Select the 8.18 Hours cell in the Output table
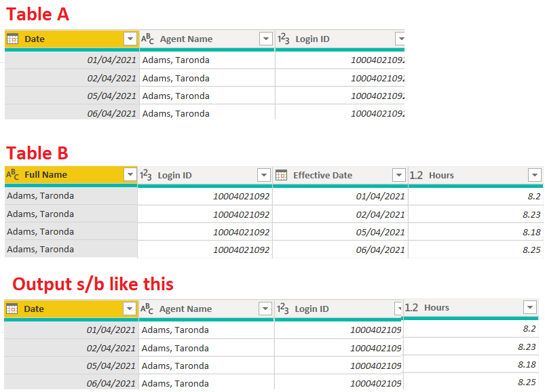Viewport: 545px width, 392px height. [470, 364]
